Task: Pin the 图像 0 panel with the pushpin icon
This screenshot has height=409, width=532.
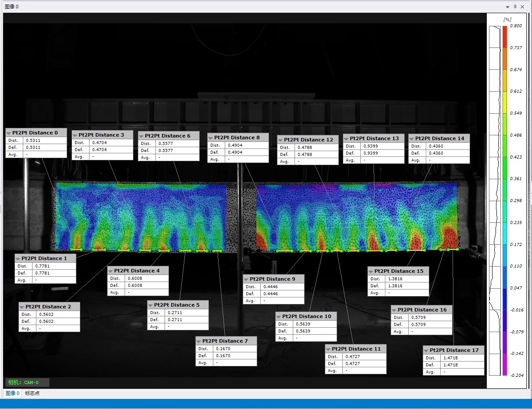Action: [x=515, y=7]
